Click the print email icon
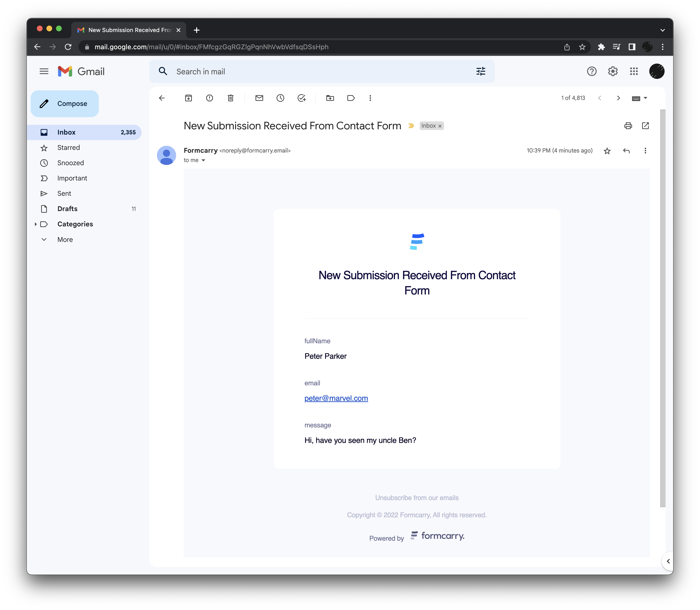The width and height of the screenshot is (700, 610). (x=627, y=125)
